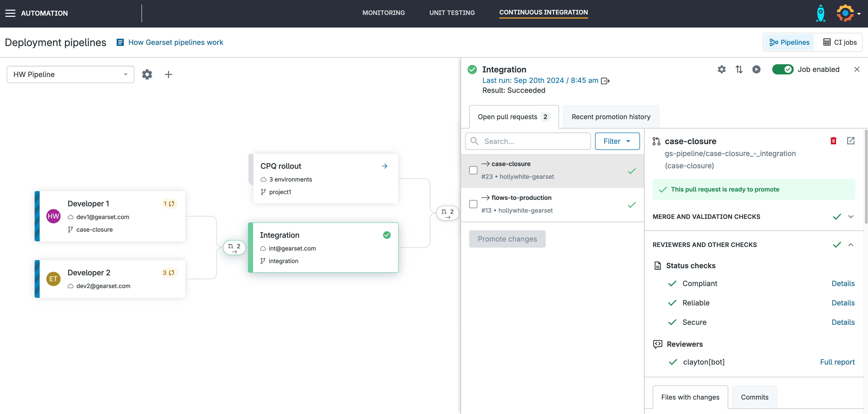Click the rocket icon in top bar

tap(821, 13)
